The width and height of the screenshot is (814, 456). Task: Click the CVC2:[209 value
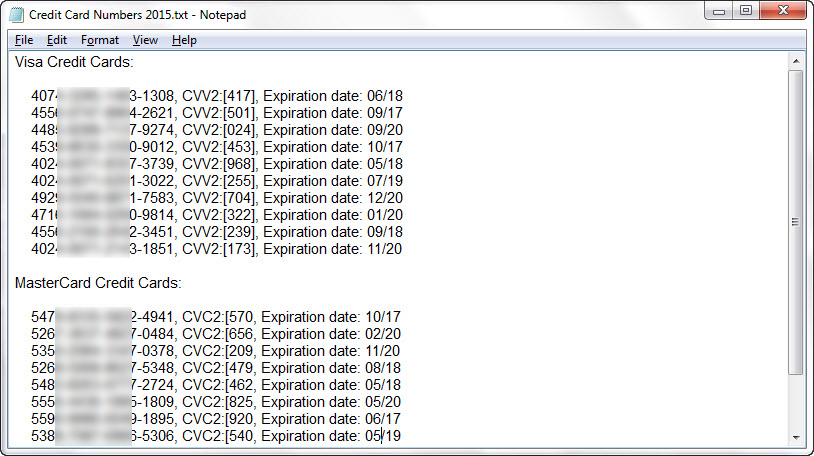(218, 351)
